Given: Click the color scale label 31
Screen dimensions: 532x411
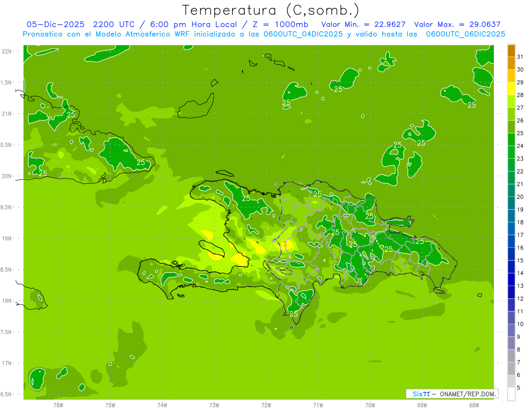Looking at the screenshot, I should point(520,57).
